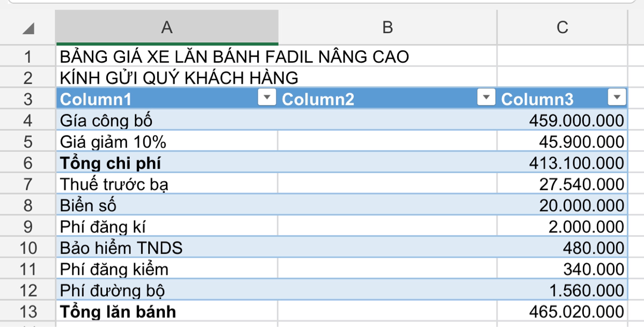Viewport: 644px width, 327px height.
Task: Open the Column2 filter dropdown
Action: click(486, 97)
